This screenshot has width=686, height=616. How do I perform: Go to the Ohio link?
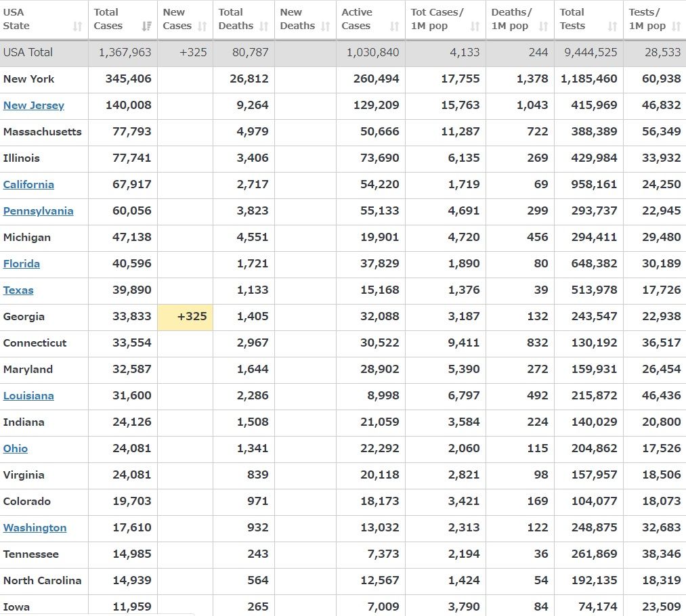click(x=16, y=448)
